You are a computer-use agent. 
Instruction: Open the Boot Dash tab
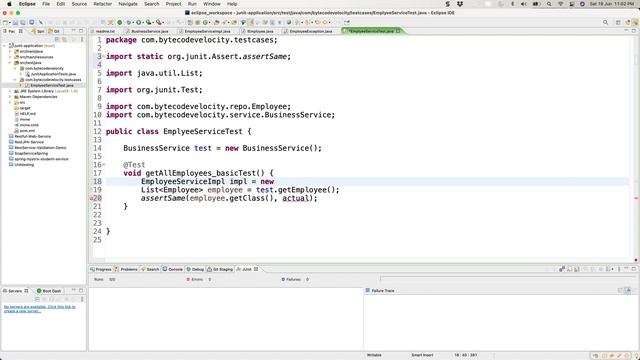click(49, 291)
